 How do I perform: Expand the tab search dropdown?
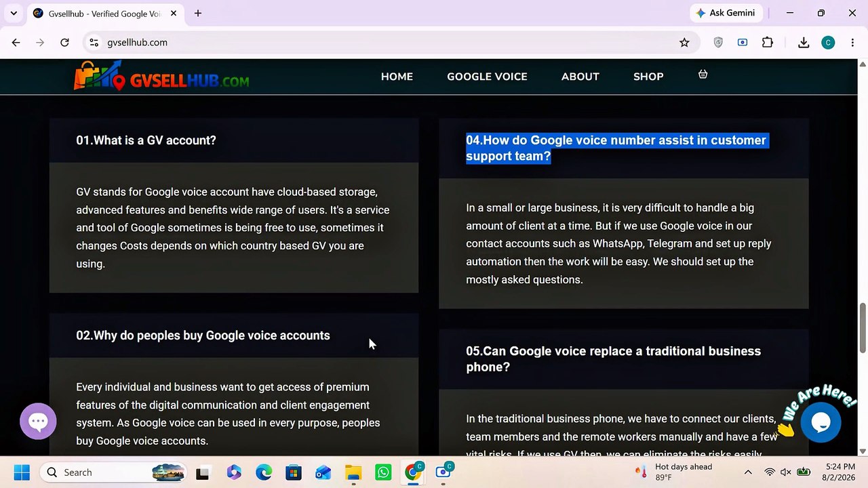pyautogui.click(x=14, y=13)
